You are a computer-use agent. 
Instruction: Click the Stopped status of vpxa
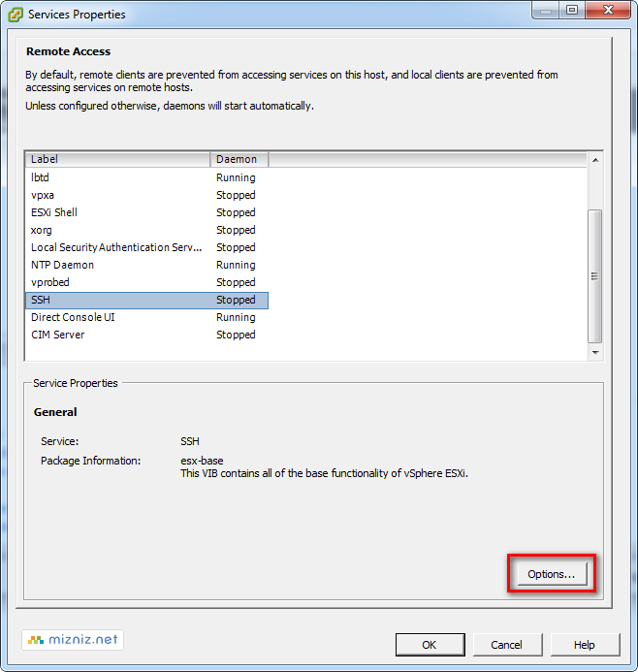pos(236,195)
